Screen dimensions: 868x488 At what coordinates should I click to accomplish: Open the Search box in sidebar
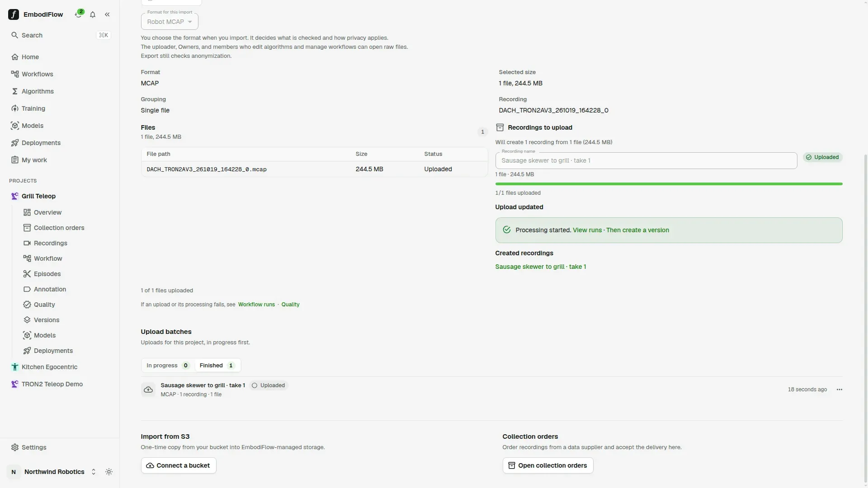pos(60,35)
